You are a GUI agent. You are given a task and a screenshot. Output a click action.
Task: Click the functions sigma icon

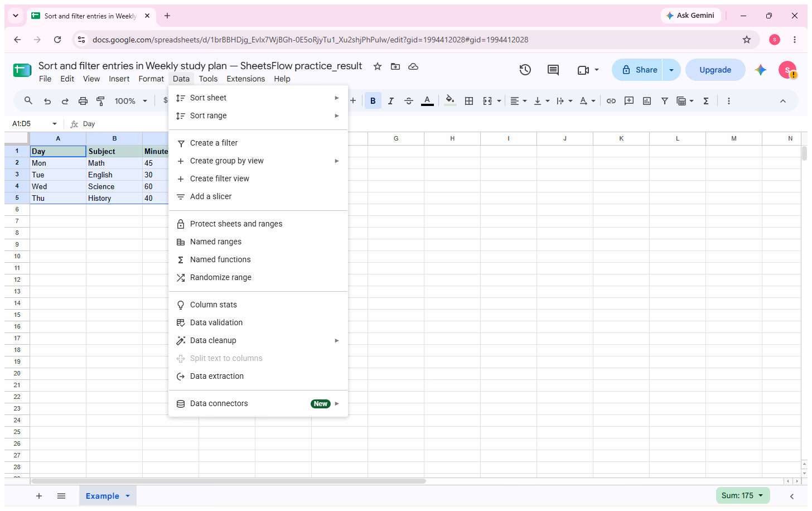point(706,101)
